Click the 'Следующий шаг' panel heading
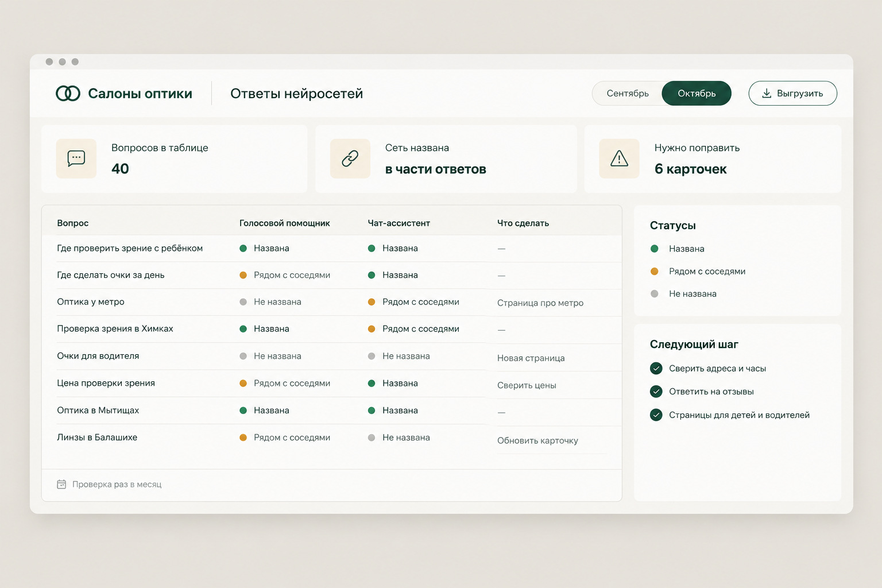 [x=694, y=345]
